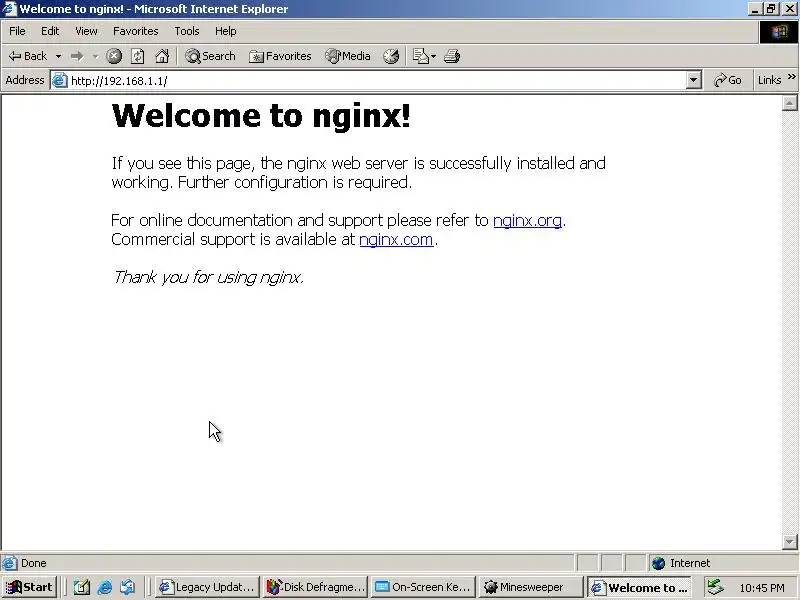The width and height of the screenshot is (800, 600).
Task: Switch to Minesweeper taskbar button
Action: (531, 587)
